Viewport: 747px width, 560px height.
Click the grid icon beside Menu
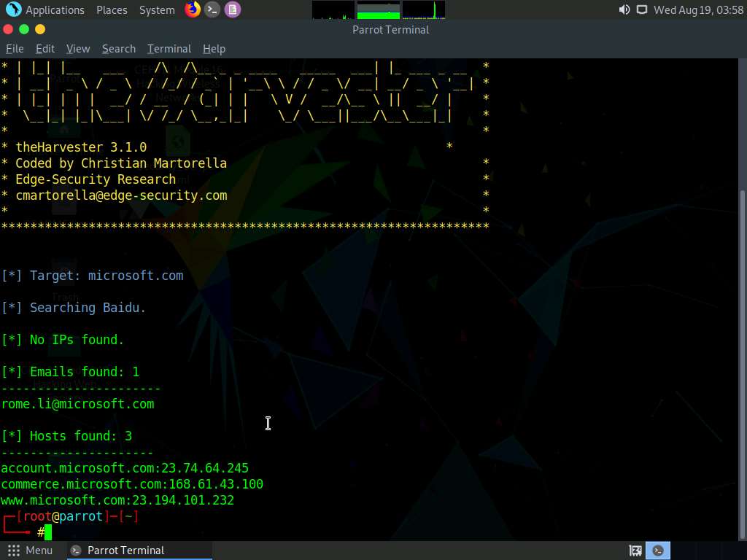tap(14, 551)
